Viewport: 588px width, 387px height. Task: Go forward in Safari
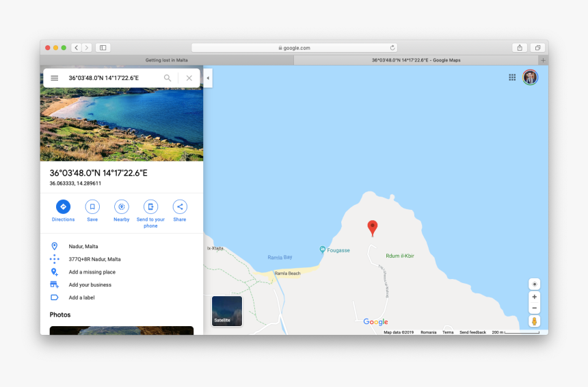pyautogui.click(x=87, y=48)
